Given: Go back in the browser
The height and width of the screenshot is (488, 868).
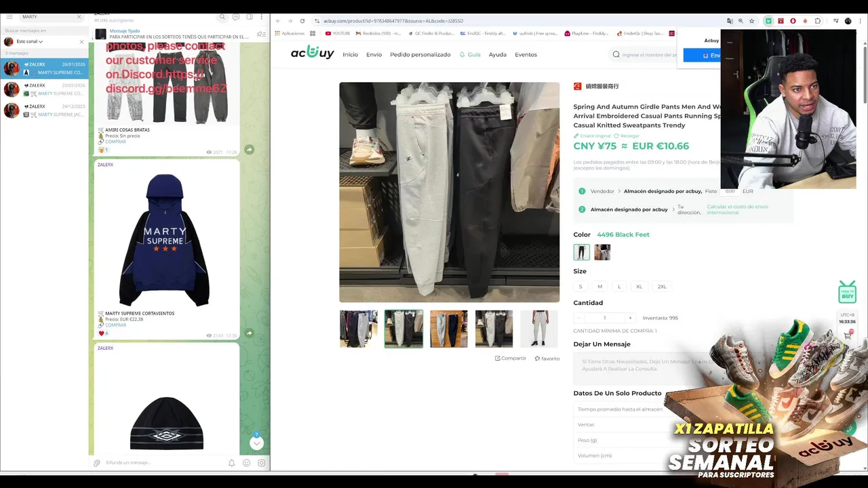Looking at the screenshot, I should (x=278, y=21).
